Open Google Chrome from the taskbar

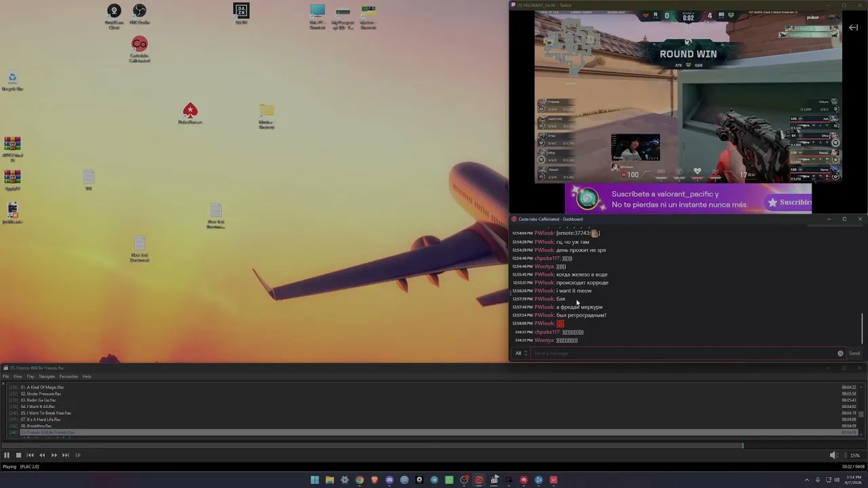coord(359,480)
